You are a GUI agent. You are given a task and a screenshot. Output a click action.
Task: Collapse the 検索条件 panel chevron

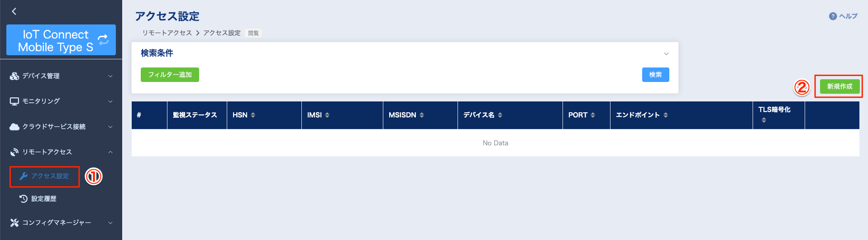click(666, 53)
